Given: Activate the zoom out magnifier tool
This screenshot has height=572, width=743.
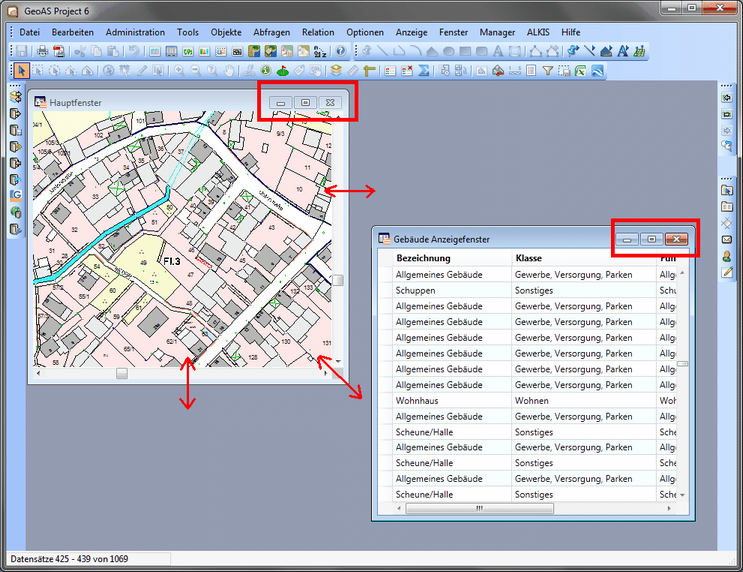Looking at the screenshot, I should coord(196,71).
